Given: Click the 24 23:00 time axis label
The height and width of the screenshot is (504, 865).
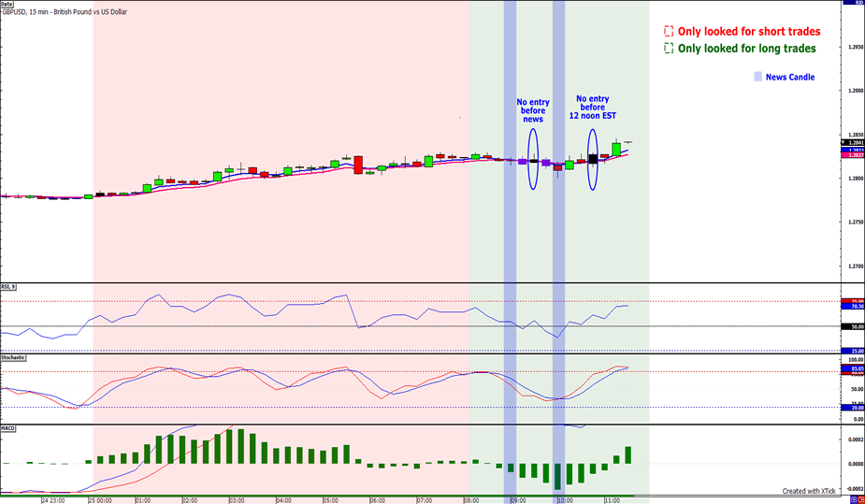Looking at the screenshot, I should click(53, 500).
